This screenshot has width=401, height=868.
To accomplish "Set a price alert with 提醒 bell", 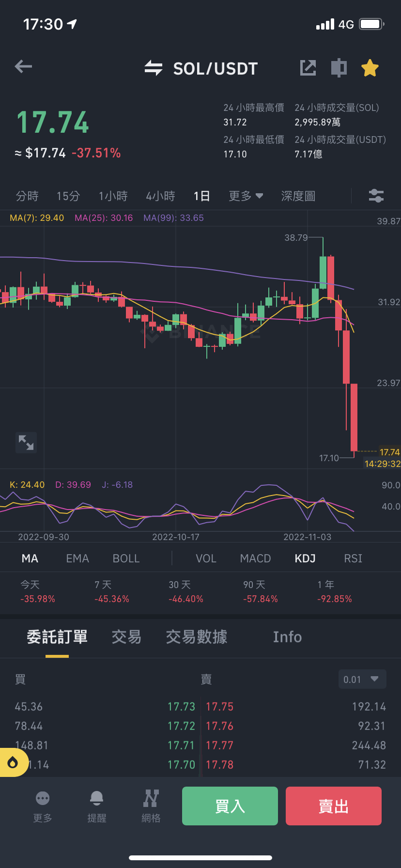I will [x=97, y=806].
